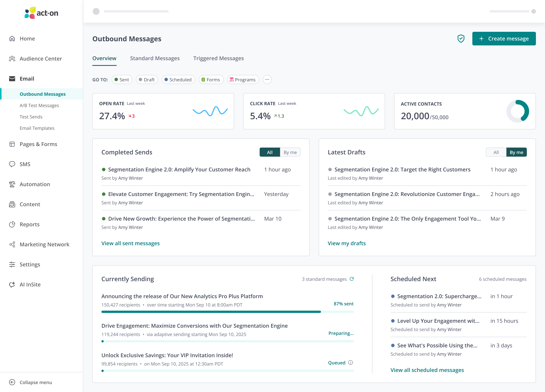Open 'Amplify Your Customer Reach' sent message
The image size is (545, 392).
(x=179, y=169)
